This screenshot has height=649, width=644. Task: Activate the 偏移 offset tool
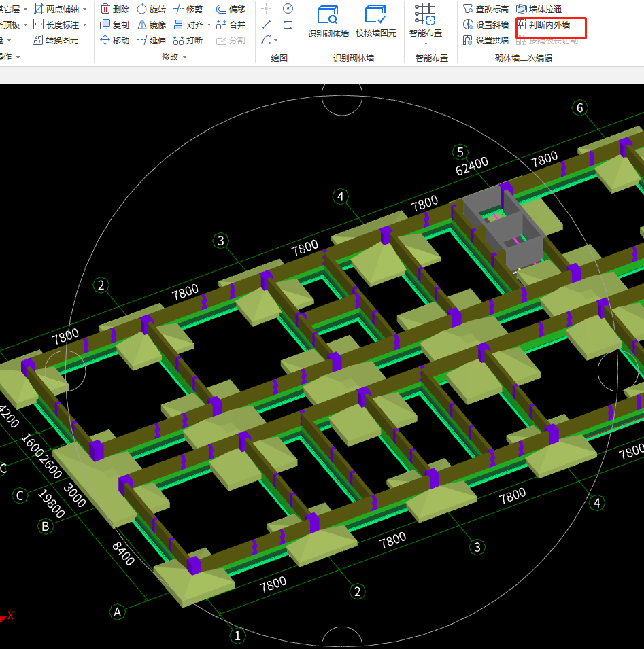click(x=231, y=9)
